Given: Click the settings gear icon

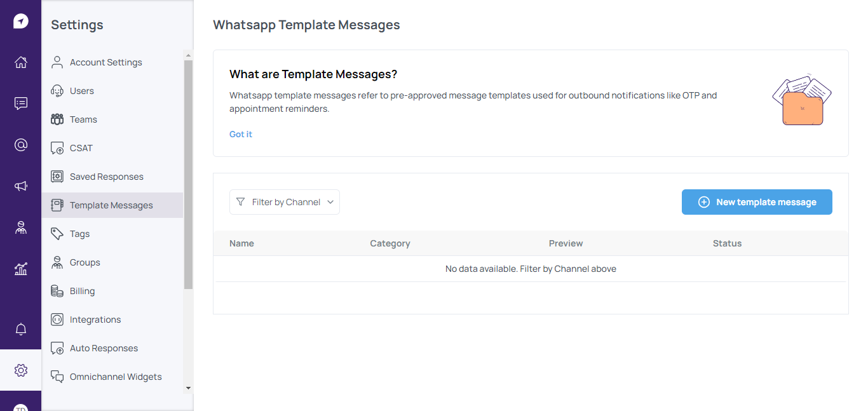Looking at the screenshot, I should (x=21, y=370).
